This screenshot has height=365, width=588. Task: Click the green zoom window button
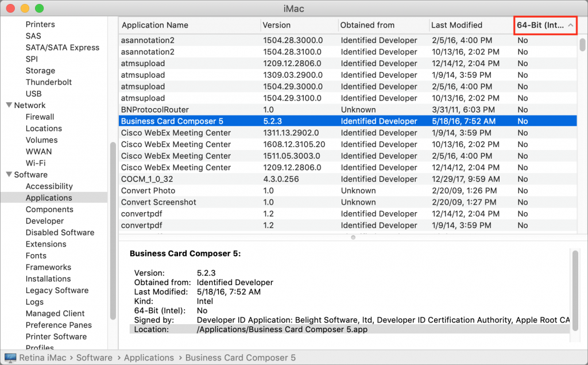pyautogui.click(x=39, y=8)
